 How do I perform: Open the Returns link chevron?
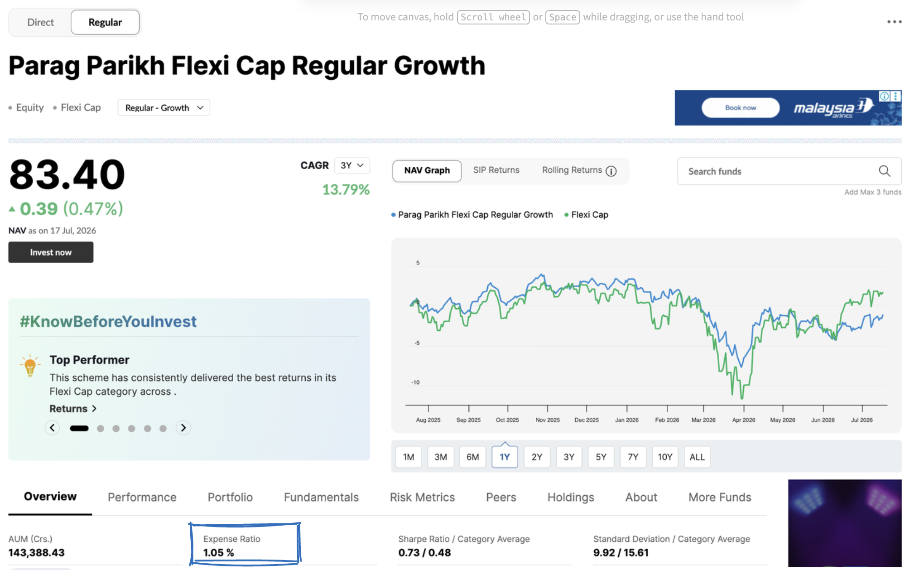94,409
